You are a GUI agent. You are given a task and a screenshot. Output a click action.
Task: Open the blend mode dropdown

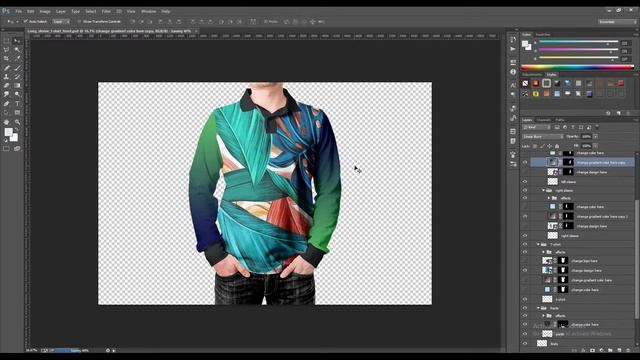543,137
